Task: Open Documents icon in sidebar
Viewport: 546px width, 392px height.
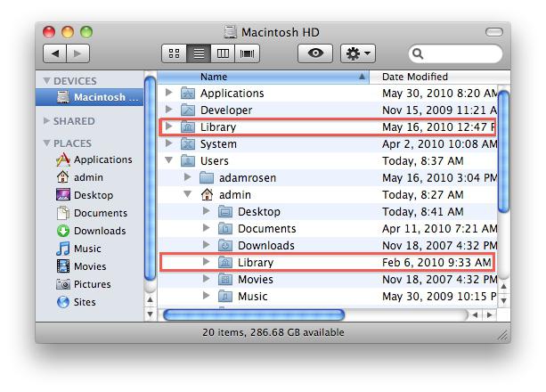Action: pos(63,213)
